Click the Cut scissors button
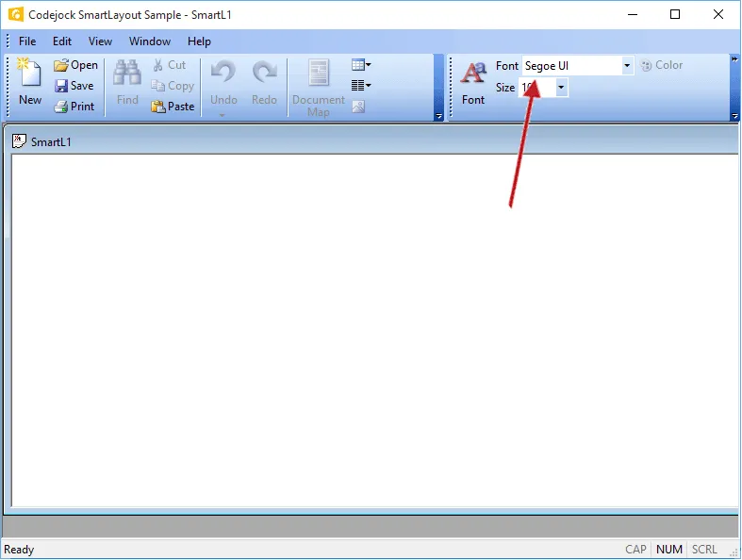This screenshot has width=742, height=560. click(x=169, y=65)
